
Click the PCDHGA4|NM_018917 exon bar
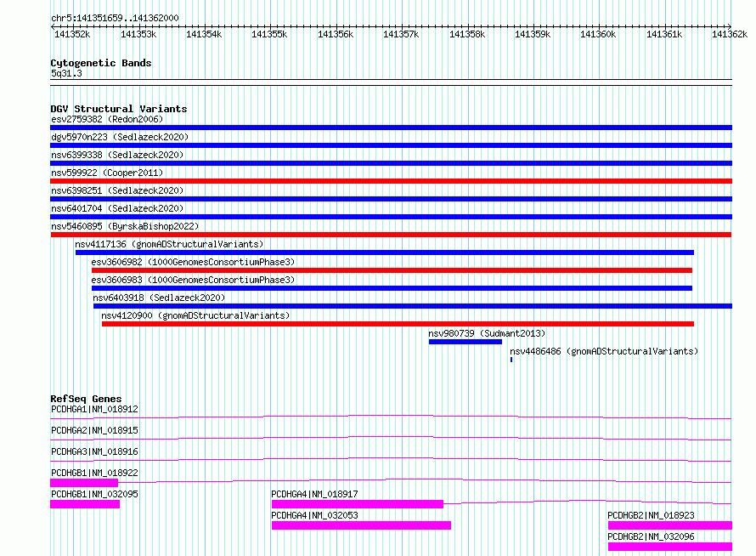pos(358,504)
